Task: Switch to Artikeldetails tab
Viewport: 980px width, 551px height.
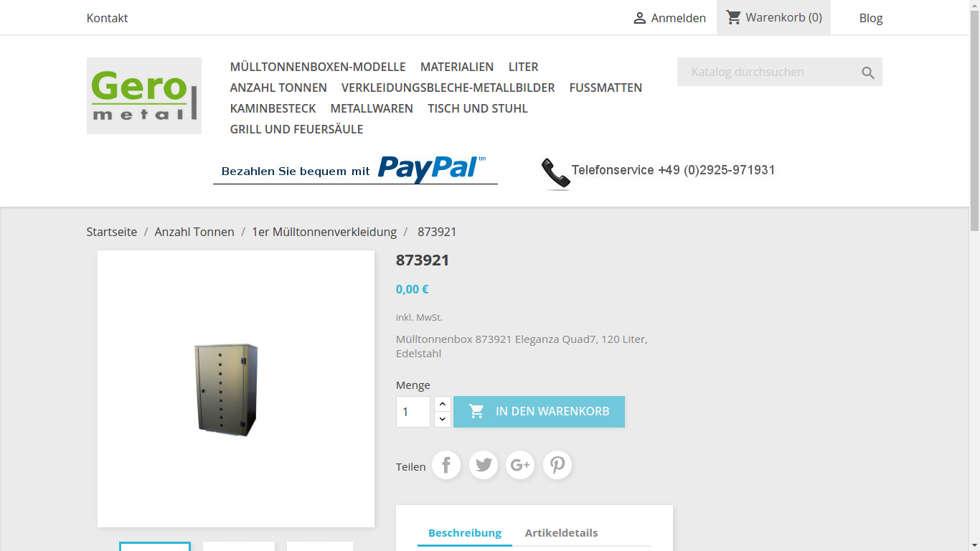Action: 561,533
